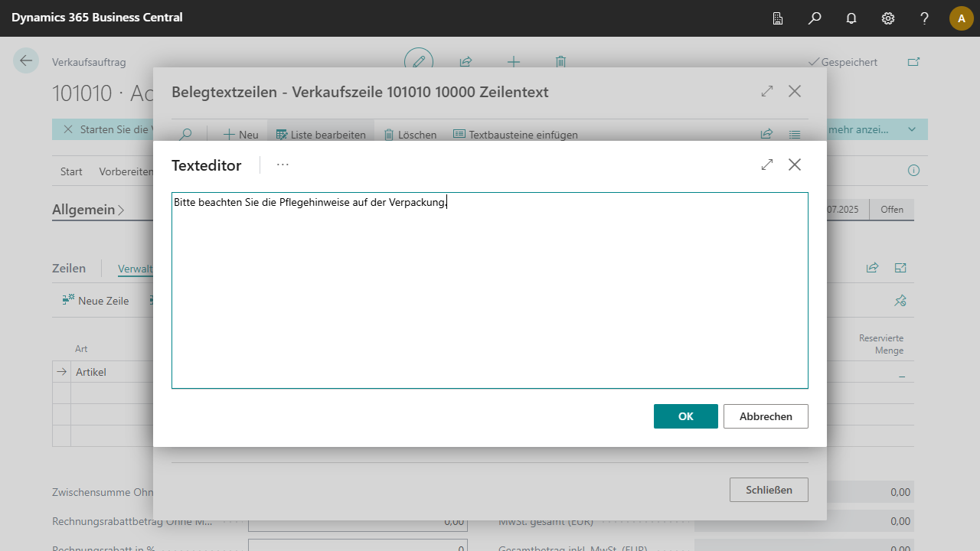The image size is (980, 551).
Task: Click the back arrow on Verkaufsauftrag page
Action: 26,61
